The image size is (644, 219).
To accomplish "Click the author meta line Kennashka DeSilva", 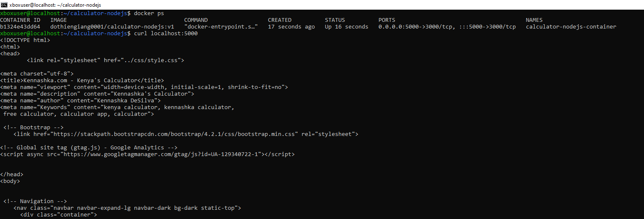I will (x=80, y=101).
